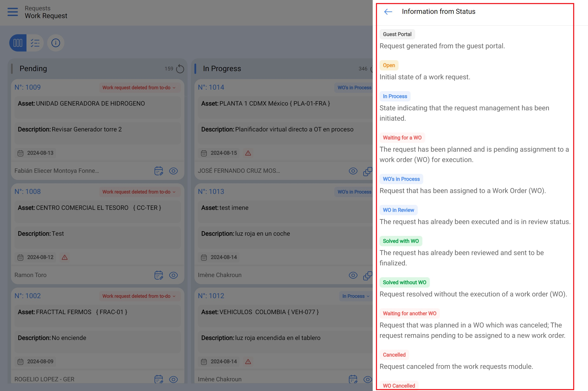Switch to kanban board view
Image resolution: width=588 pixels, height=391 pixels.
coord(18,43)
